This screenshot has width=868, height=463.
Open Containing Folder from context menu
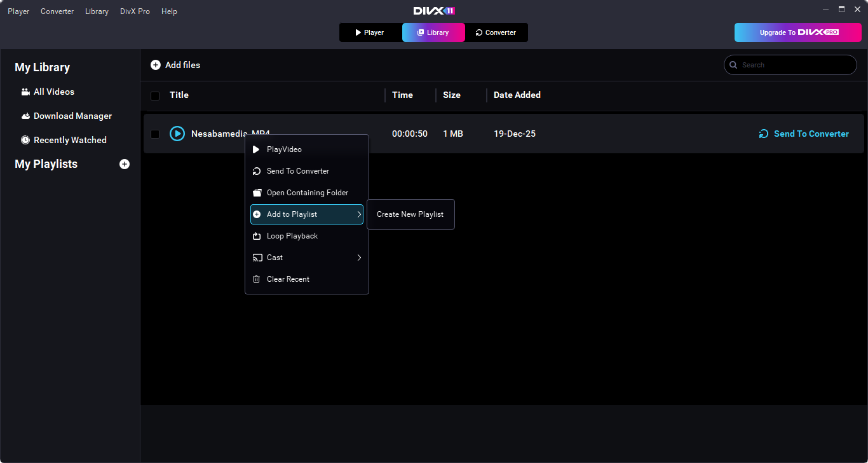(x=307, y=193)
